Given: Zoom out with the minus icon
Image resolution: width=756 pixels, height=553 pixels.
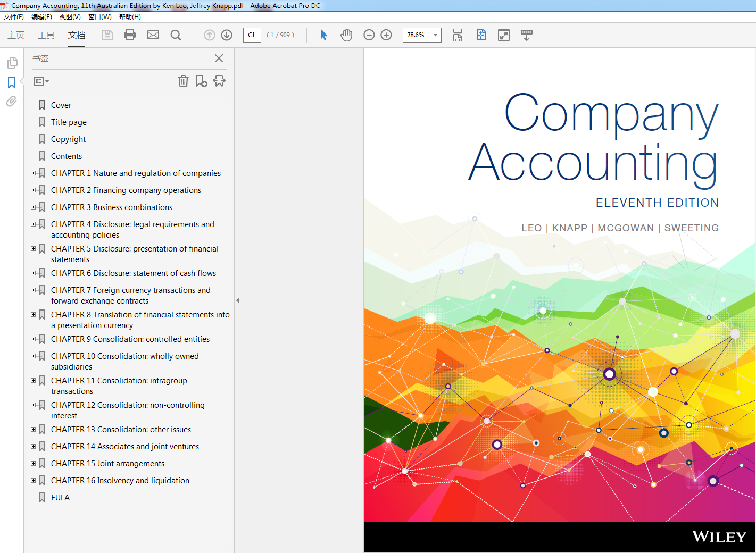Looking at the screenshot, I should click(x=369, y=35).
